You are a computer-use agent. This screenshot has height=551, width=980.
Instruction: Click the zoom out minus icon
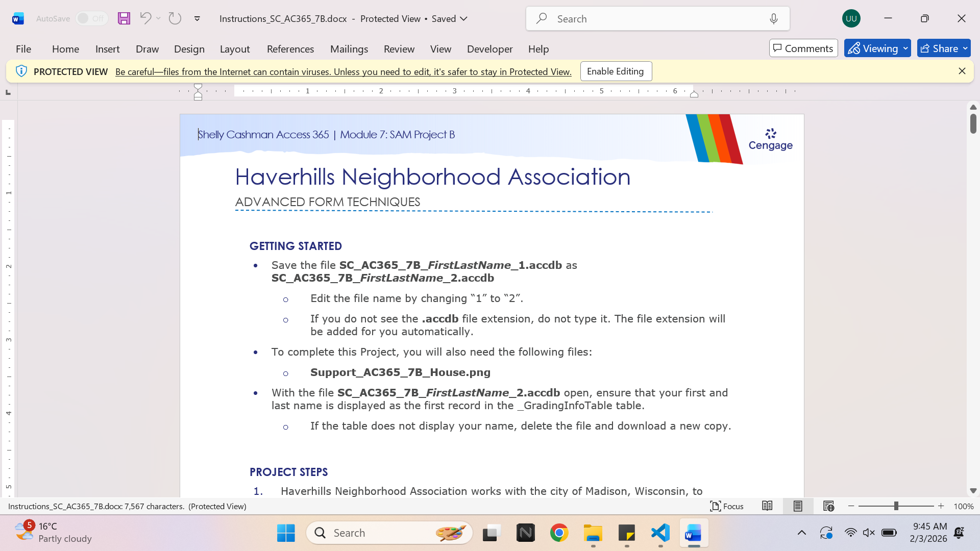tap(851, 506)
